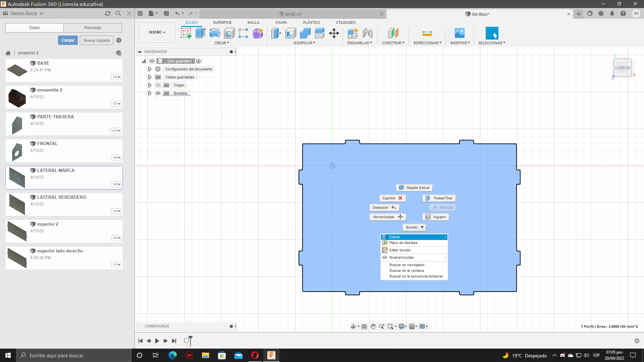Open the emsamble 2 file thumbnail
644x362 pixels.
17,97
